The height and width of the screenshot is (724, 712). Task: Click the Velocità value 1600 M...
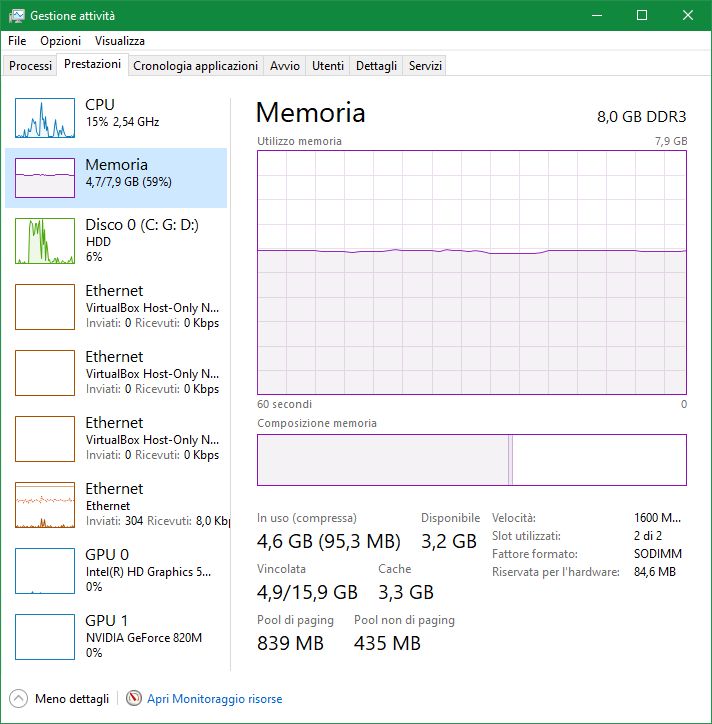[x=657, y=518]
